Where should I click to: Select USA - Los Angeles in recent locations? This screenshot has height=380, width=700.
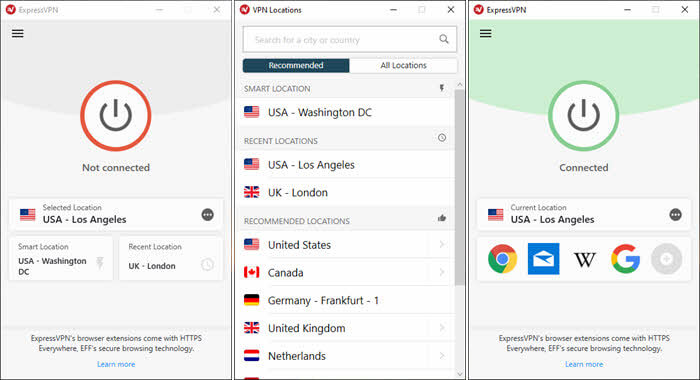point(346,165)
